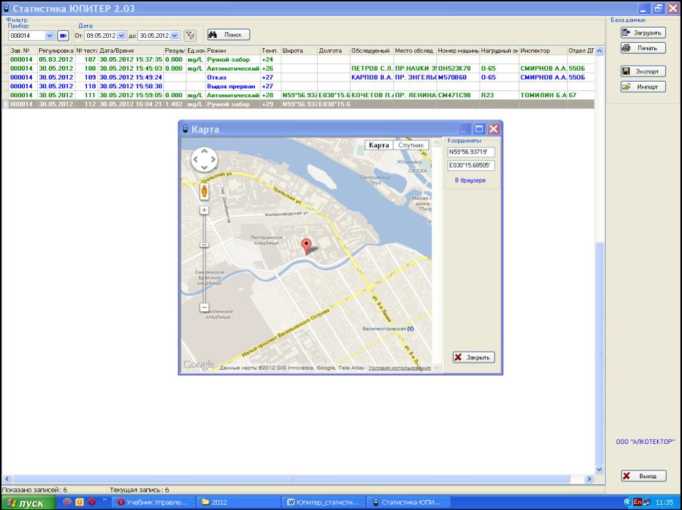Click the binoculars Поиск search button
Image resolution: width=682 pixels, height=510 pixels.
(x=228, y=35)
